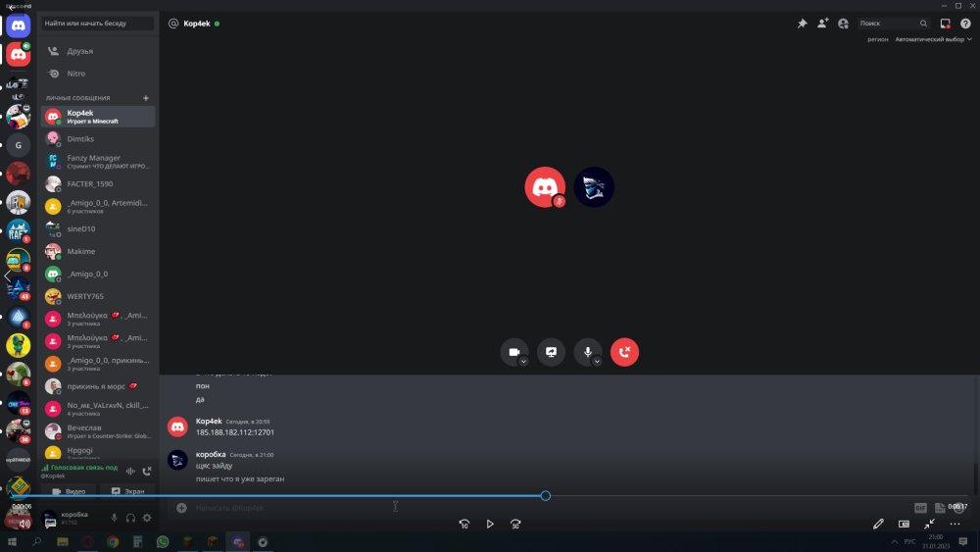Select Kop4ek conversation
980x552 pixels.
point(98,117)
